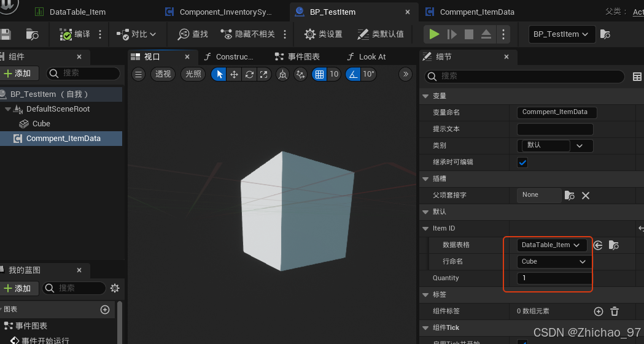Open play mode options three-dot menu

(x=503, y=34)
